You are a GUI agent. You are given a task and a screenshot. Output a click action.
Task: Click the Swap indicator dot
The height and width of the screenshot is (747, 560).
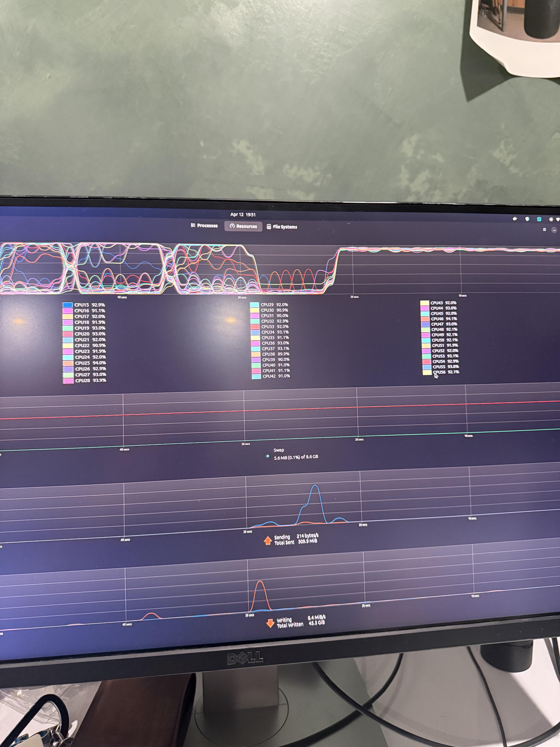tap(268, 456)
